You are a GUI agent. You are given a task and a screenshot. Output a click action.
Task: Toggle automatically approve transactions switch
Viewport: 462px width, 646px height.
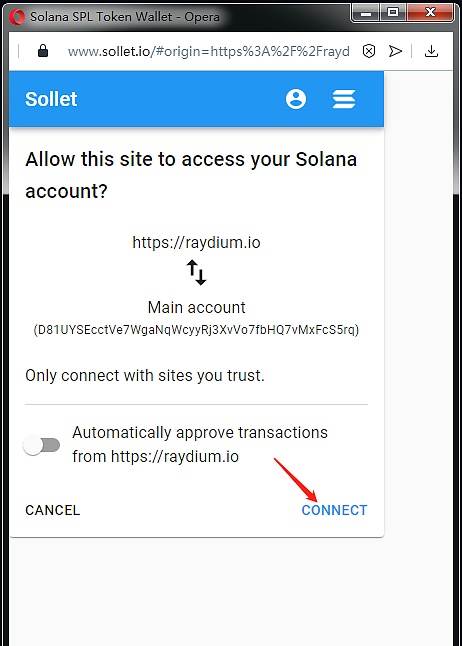[x=41, y=445]
